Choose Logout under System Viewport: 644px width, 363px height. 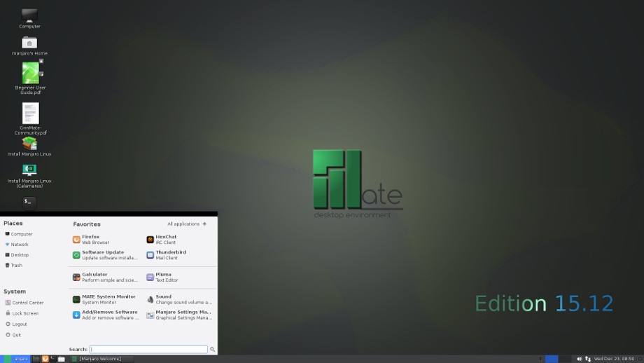pos(16,324)
